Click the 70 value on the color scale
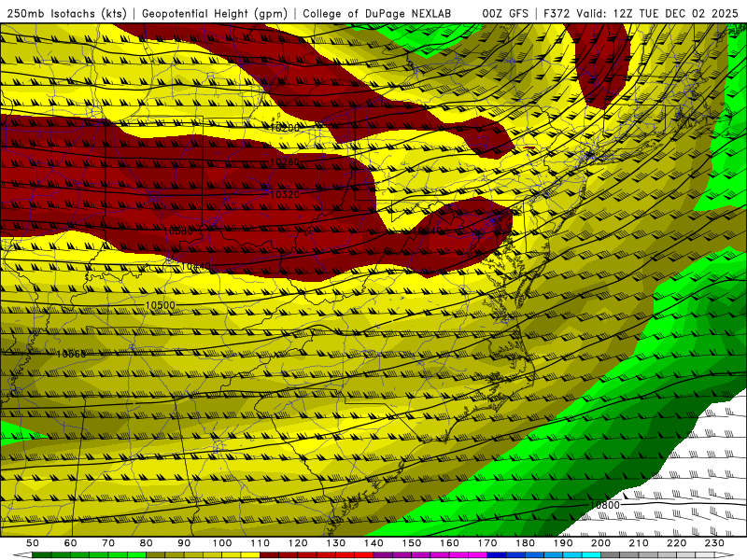The width and height of the screenshot is (747, 560). [x=108, y=543]
